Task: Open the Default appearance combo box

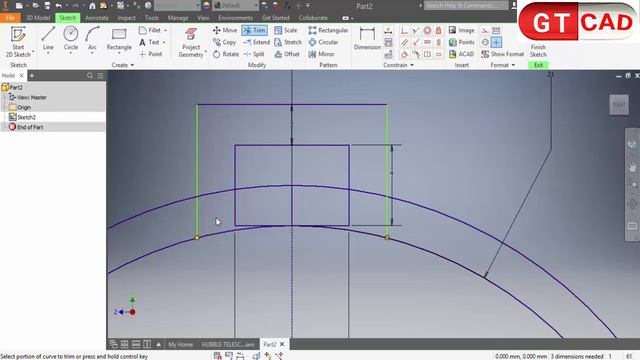Action: pos(236,5)
